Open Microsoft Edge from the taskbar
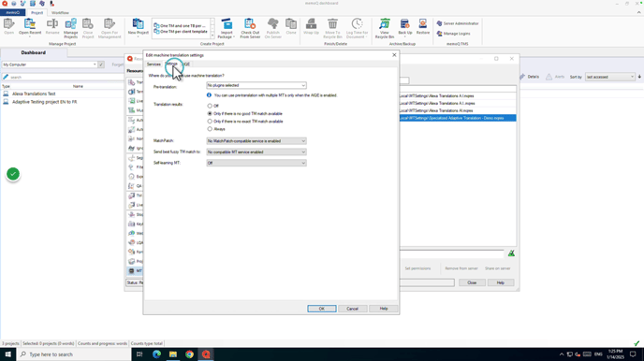Image resolution: width=644 pixels, height=361 pixels. pyautogui.click(x=156, y=354)
